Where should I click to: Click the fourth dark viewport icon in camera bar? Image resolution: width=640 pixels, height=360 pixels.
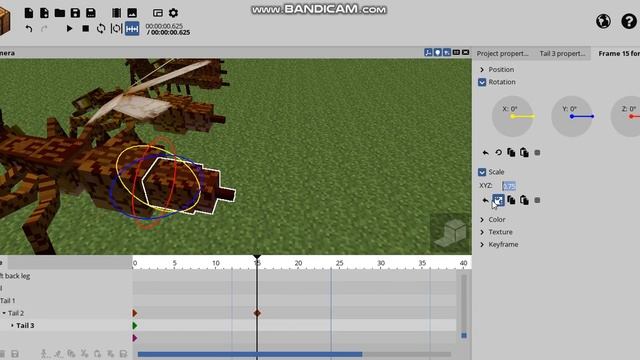click(x=456, y=53)
